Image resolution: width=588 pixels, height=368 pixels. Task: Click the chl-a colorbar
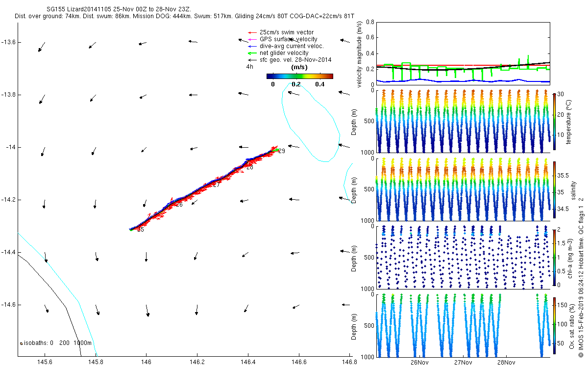tap(554, 257)
